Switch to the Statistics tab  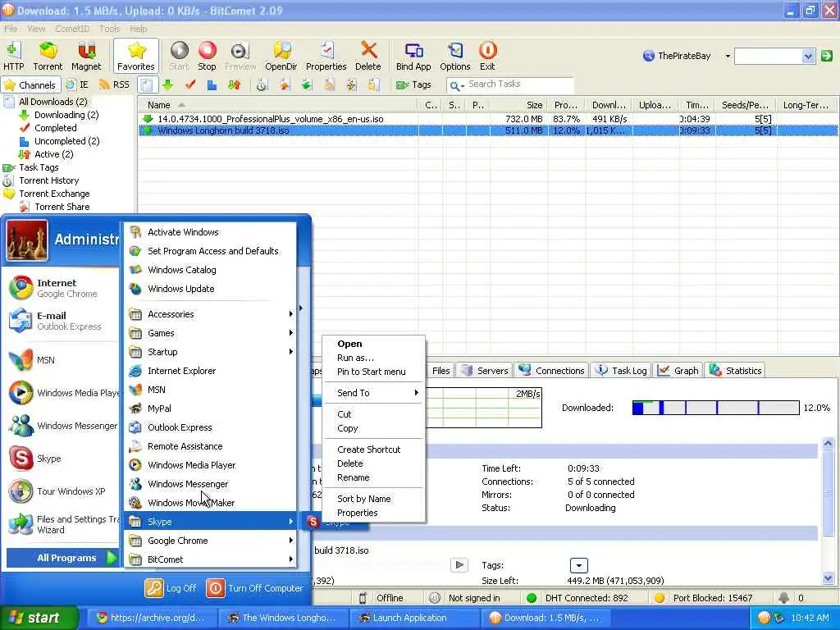736,370
